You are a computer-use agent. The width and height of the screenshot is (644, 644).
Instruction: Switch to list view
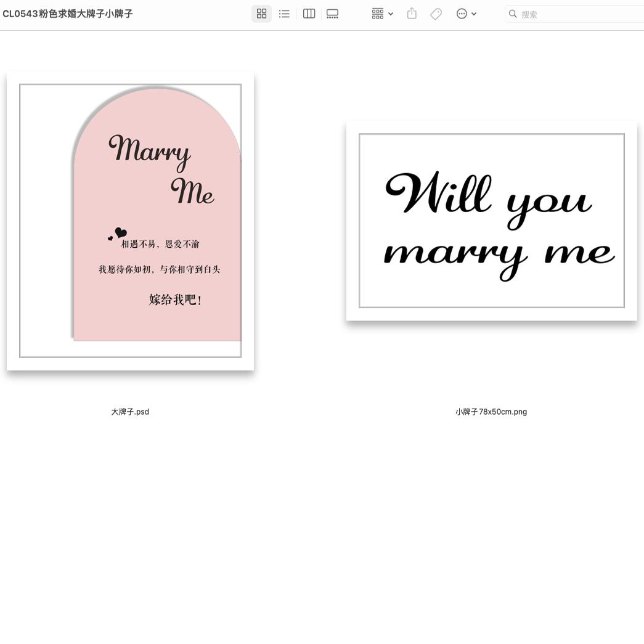(x=284, y=14)
